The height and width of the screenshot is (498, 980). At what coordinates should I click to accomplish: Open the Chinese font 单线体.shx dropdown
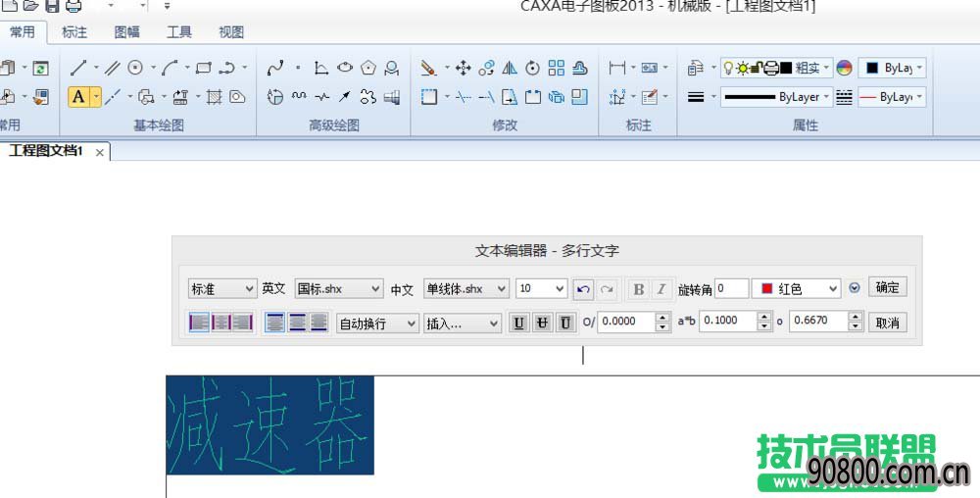pos(466,288)
